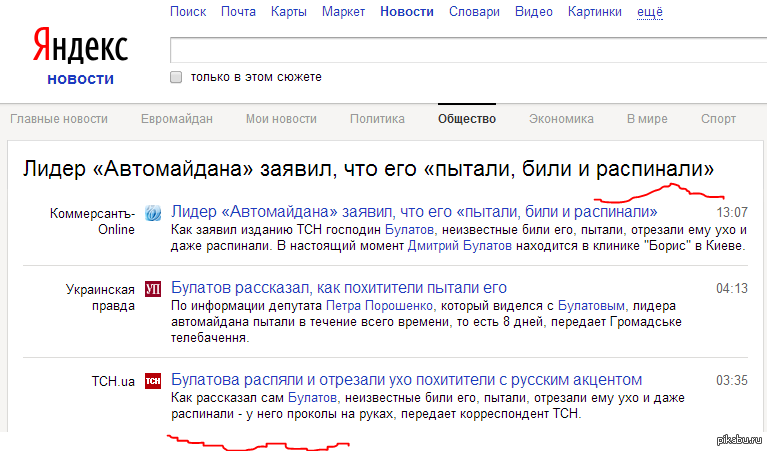This screenshot has height=451, width=767.
Task: Open the TCH headline about Булатова
Action: point(406,380)
